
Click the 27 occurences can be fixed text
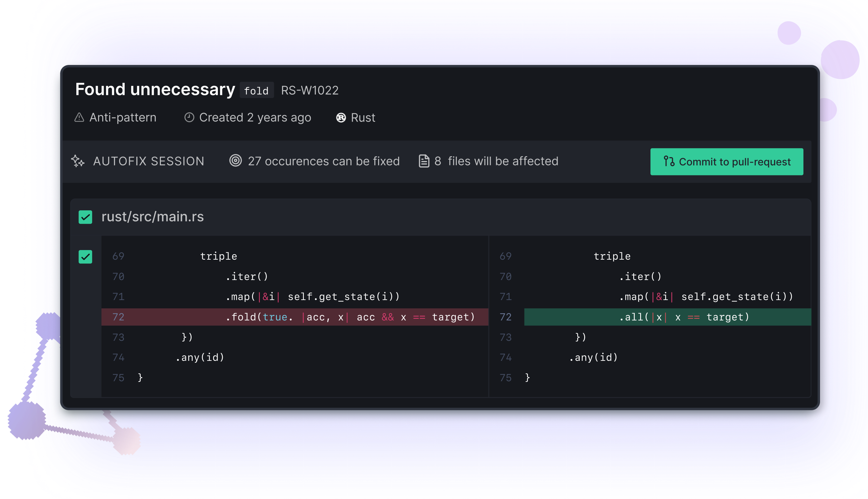coord(324,161)
